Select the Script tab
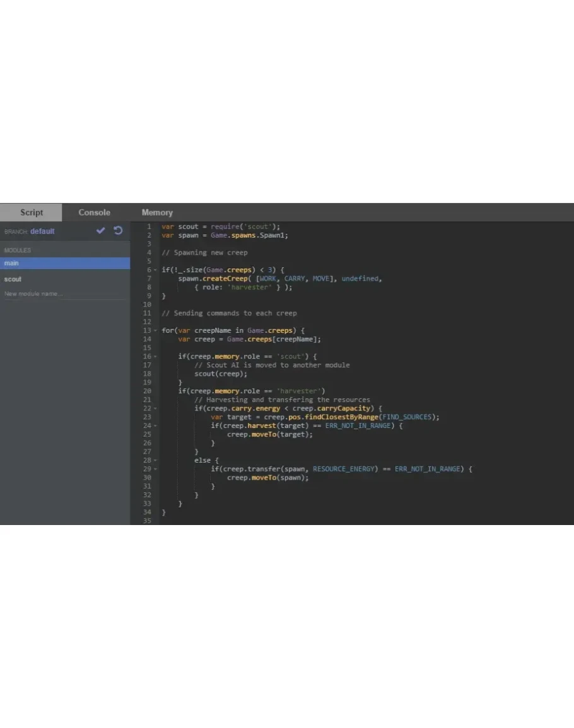Viewport: 574px width, 728px height. (32, 212)
